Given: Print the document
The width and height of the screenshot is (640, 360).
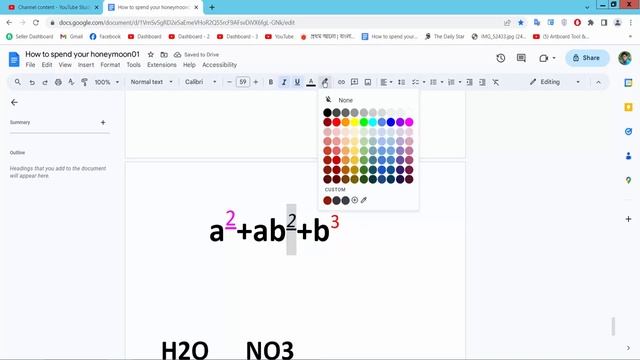Looking at the screenshot, I should (58, 82).
